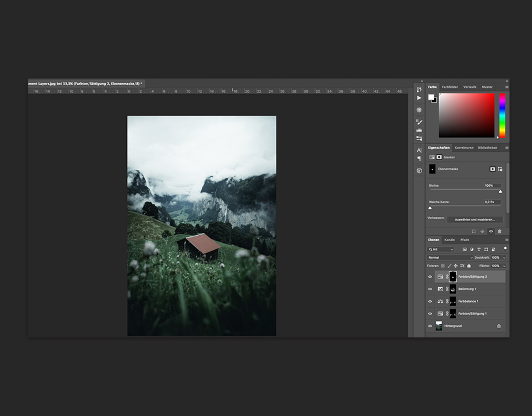The height and width of the screenshot is (416, 532).
Task: Switch to the Farbfelder tab
Action: click(450, 87)
